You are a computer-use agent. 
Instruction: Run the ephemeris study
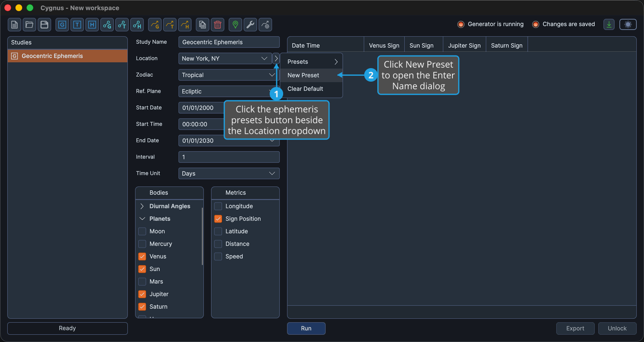tap(306, 328)
